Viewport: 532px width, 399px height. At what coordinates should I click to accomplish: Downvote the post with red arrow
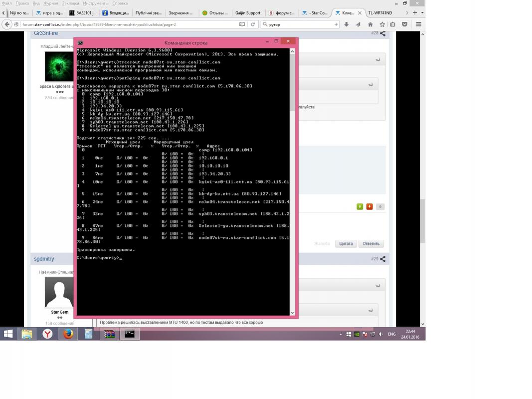click(369, 206)
